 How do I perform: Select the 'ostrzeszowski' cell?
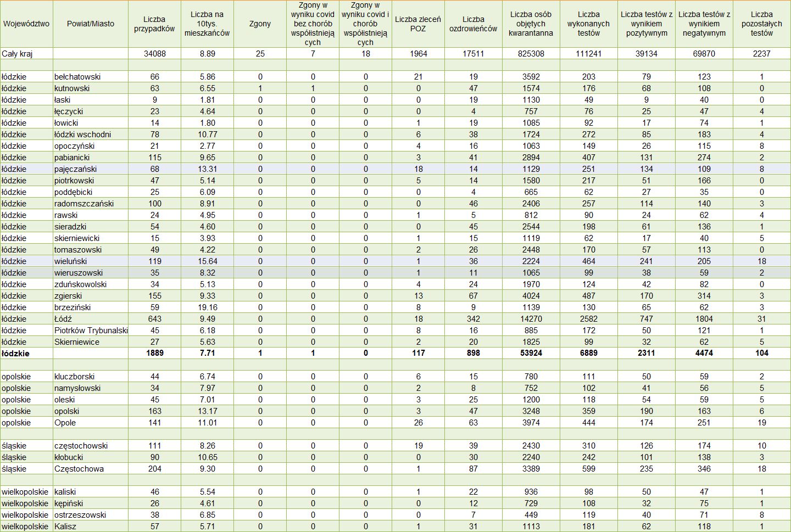coord(91,515)
